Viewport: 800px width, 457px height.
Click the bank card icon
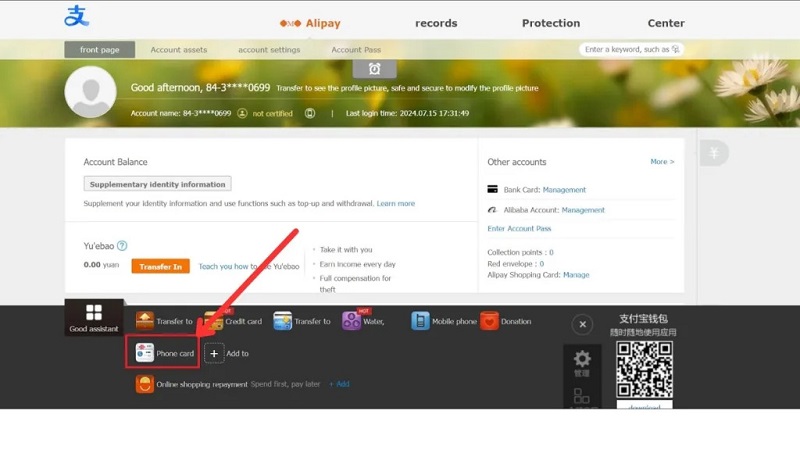492,189
